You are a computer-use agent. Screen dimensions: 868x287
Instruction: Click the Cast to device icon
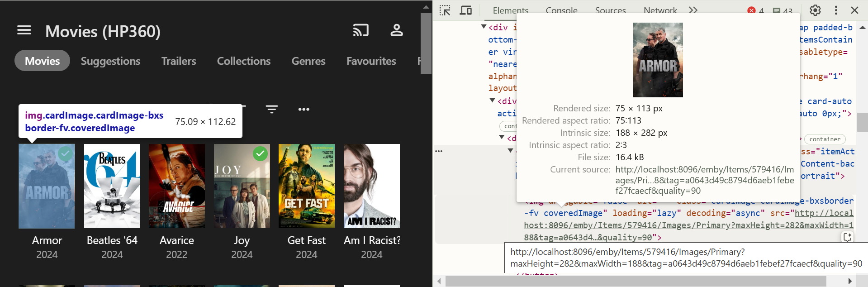[360, 30]
